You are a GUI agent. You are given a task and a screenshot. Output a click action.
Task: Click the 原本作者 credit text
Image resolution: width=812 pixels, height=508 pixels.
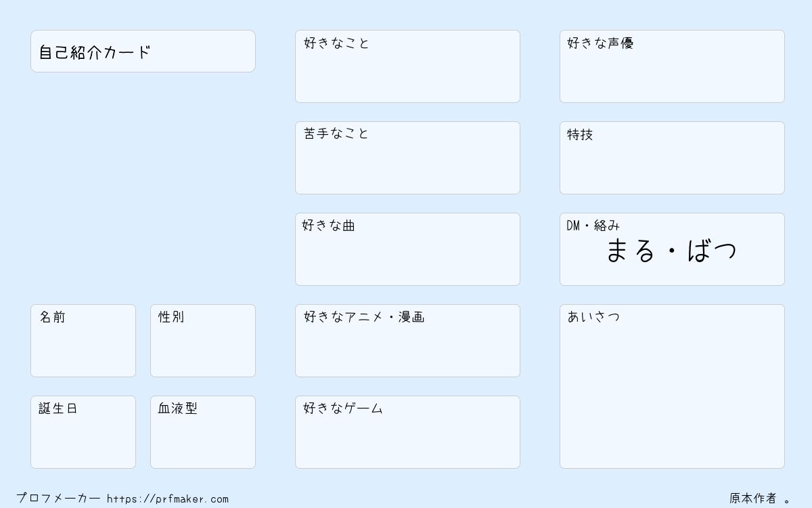point(752,499)
